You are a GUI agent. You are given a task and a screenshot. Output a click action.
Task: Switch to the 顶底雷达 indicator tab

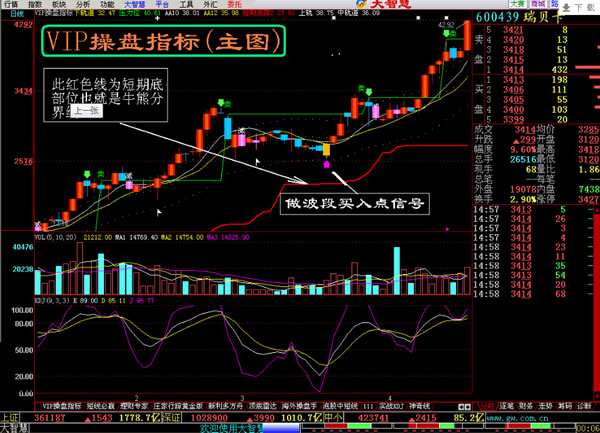pyautogui.click(x=262, y=406)
